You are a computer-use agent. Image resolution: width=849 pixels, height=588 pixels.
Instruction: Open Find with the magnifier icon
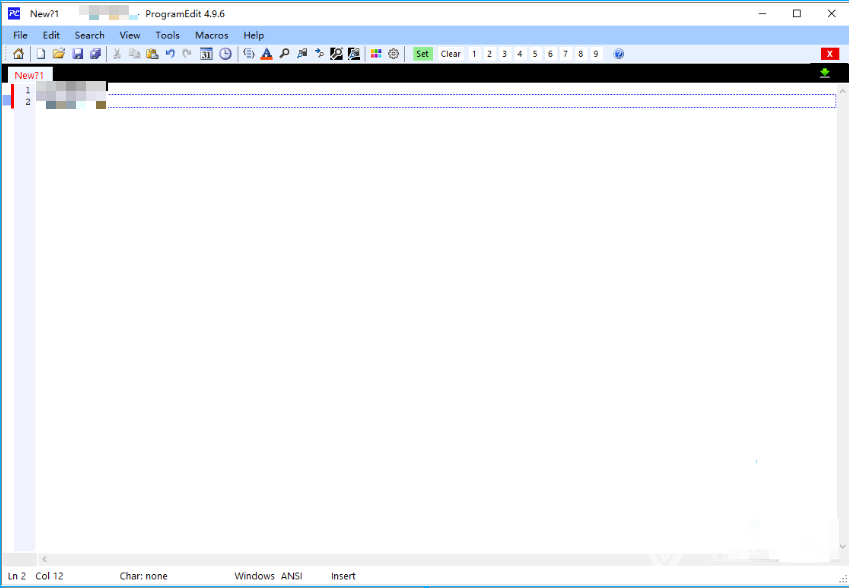tap(284, 54)
